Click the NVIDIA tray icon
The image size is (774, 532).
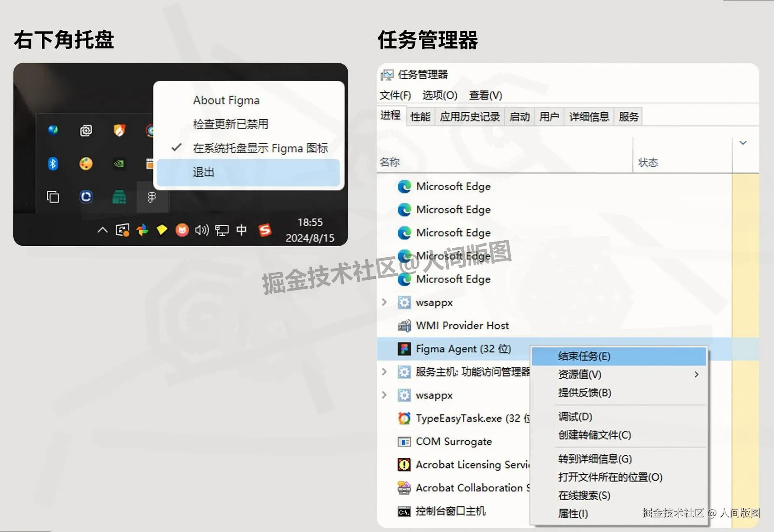click(x=119, y=164)
